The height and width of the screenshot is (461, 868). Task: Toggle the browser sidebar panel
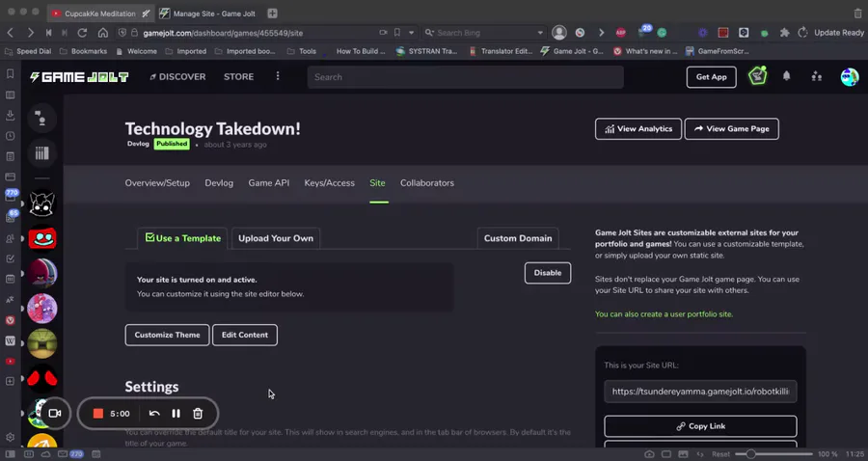click(x=10, y=454)
